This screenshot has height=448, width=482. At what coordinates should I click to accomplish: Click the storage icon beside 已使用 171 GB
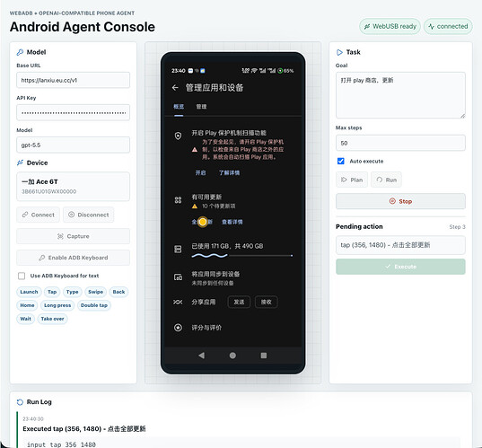pos(178,249)
